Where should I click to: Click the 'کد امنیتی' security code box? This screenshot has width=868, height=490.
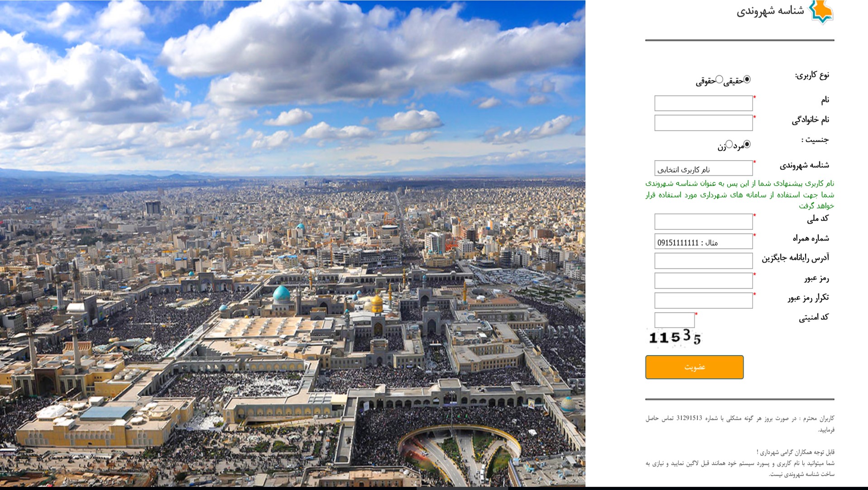point(674,320)
